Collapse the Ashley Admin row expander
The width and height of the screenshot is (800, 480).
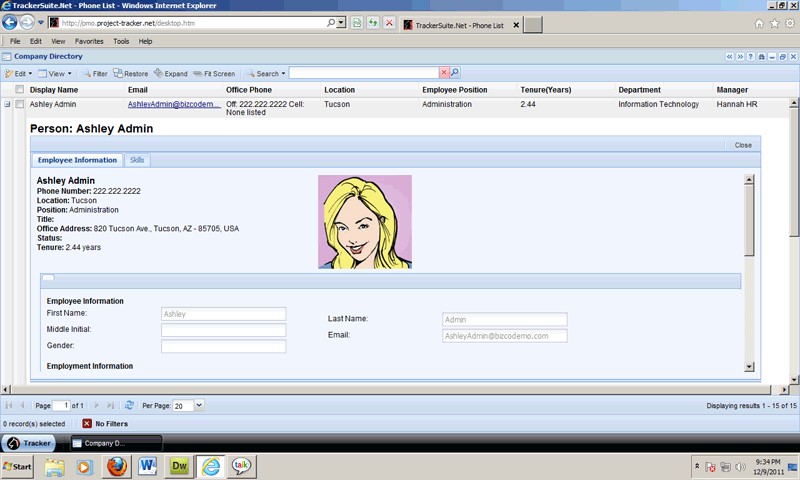[7, 104]
